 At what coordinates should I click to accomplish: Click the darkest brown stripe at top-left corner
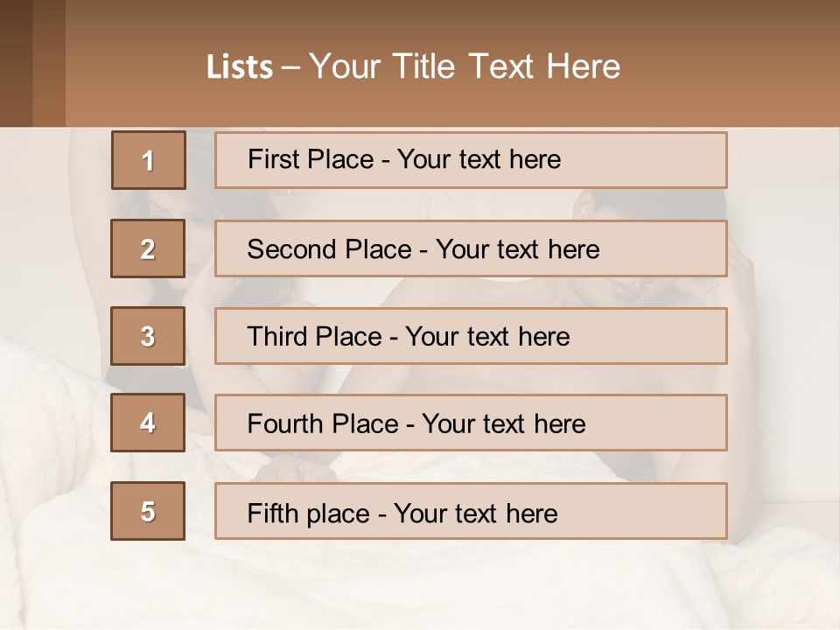pos(16,63)
